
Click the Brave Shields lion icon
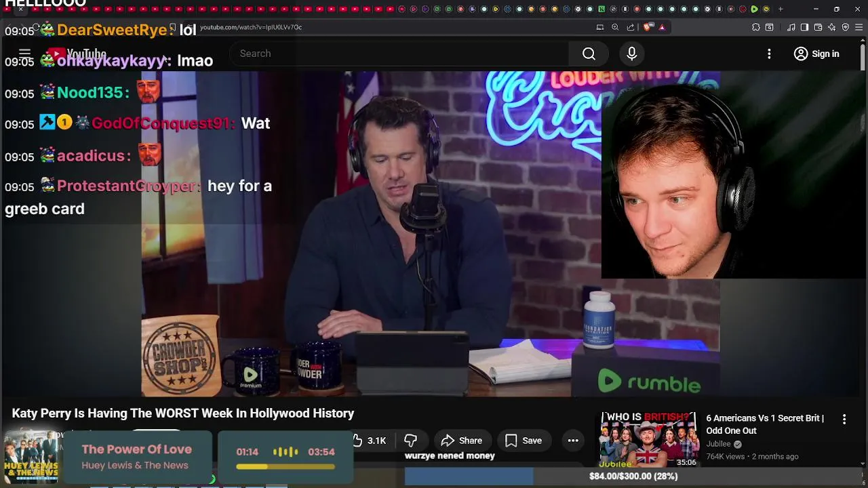pos(648,27)
